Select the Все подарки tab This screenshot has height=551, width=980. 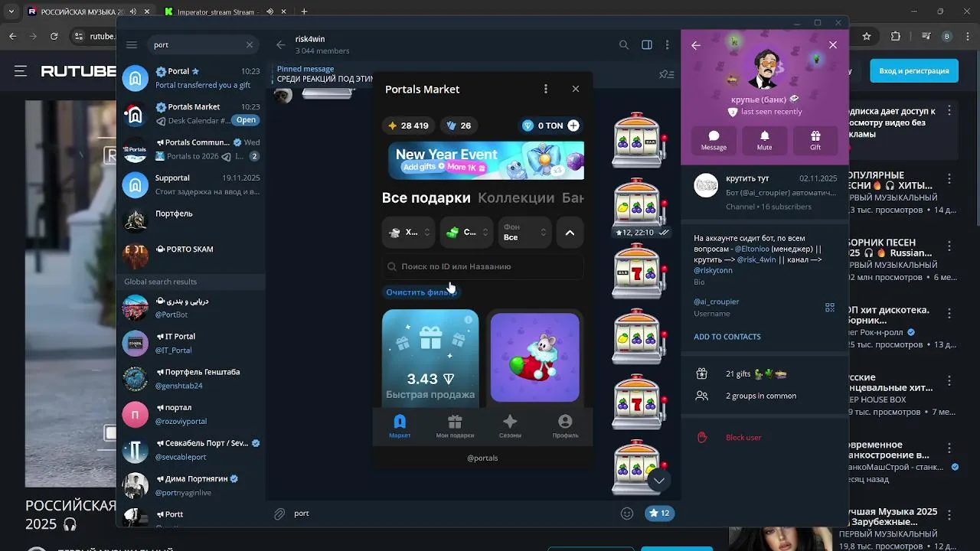point(426,197)
